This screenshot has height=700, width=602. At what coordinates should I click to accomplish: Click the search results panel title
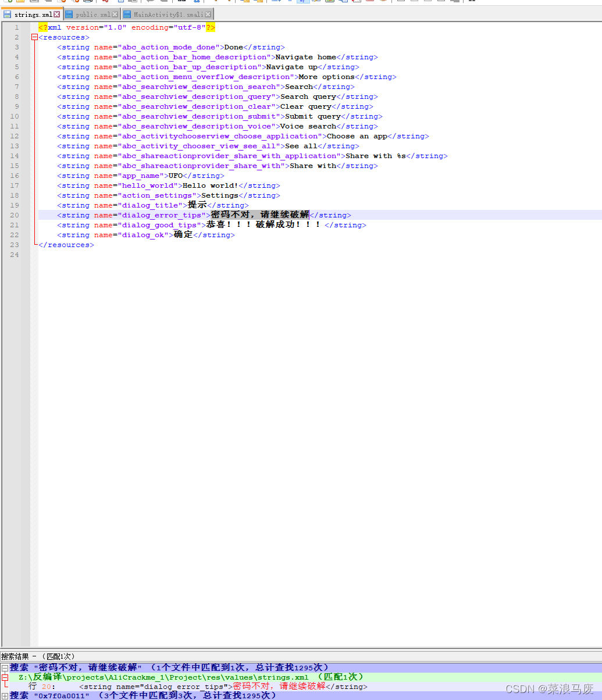point(38,656)
